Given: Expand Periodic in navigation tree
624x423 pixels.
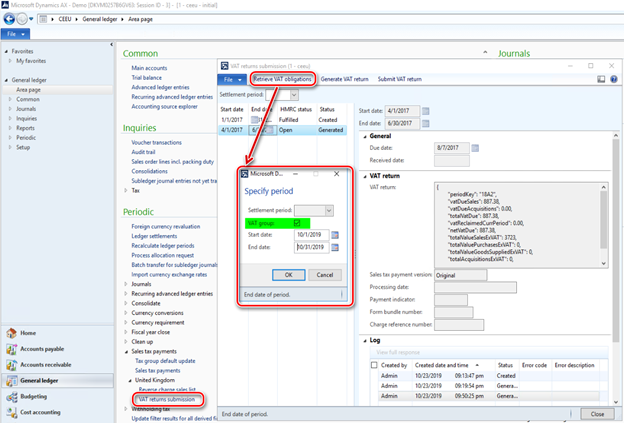Looking at the screenshot, I should click(10, 138).
